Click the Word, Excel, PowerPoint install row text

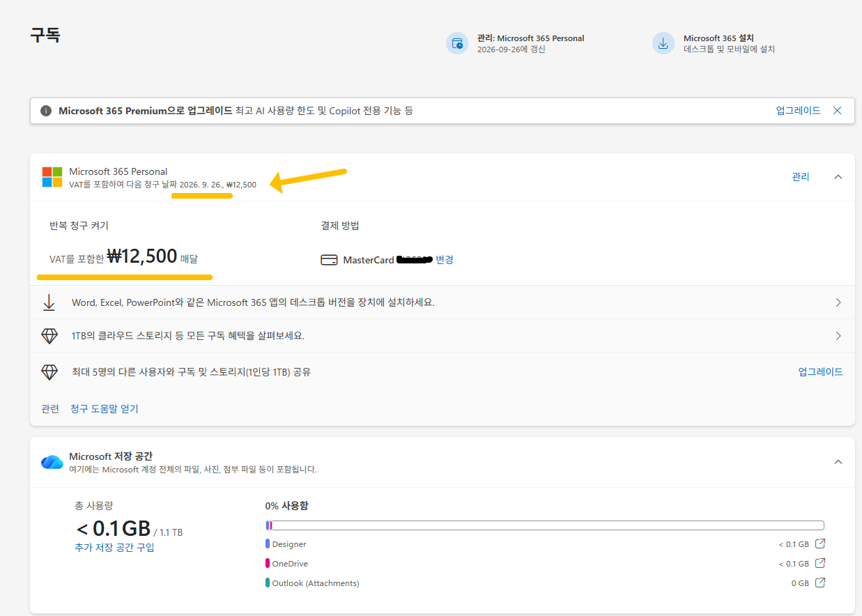(x=253, y=302)
